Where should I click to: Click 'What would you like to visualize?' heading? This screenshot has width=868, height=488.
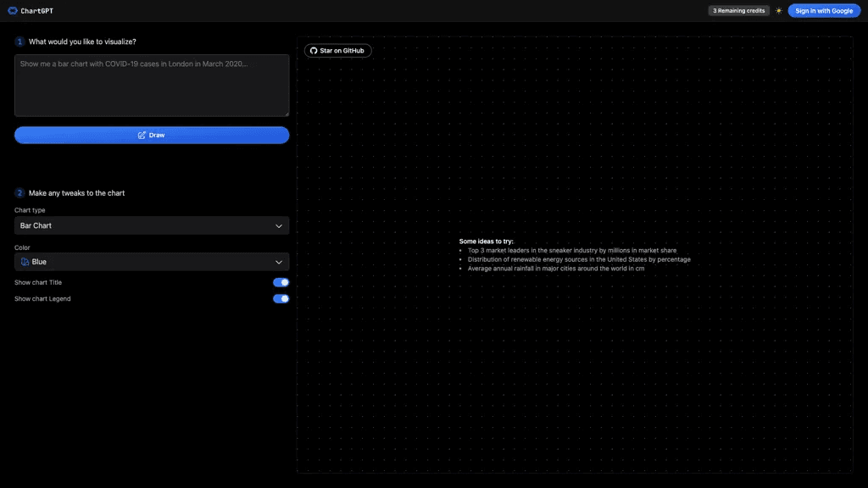pos(82,42)
